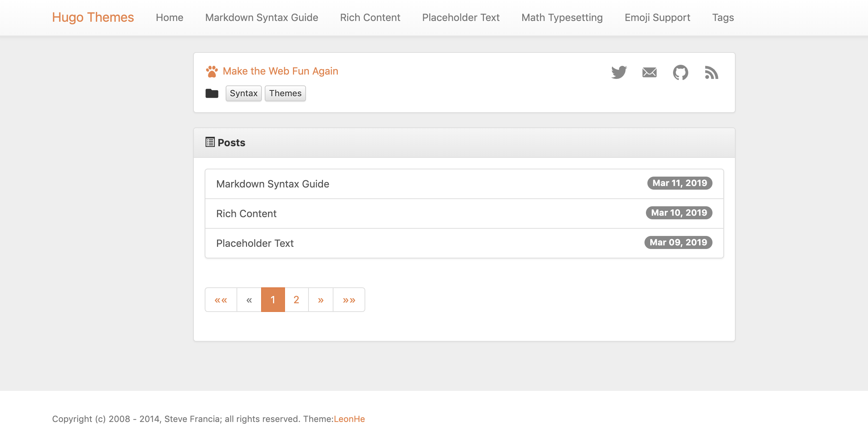Open the Tags menu item
The width and height of the screenshot is (868, 435).
click(723, 17)
